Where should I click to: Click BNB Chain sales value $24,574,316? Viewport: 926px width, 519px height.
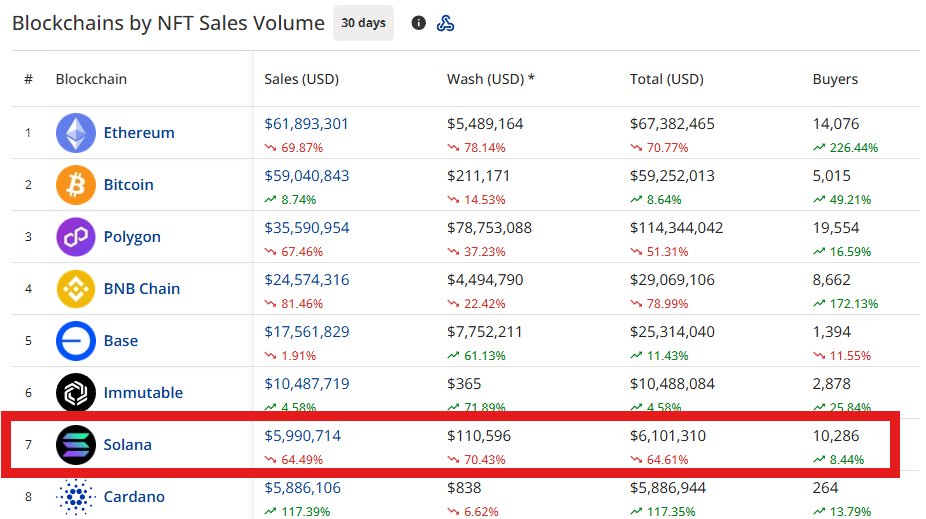tap(307, 280)
